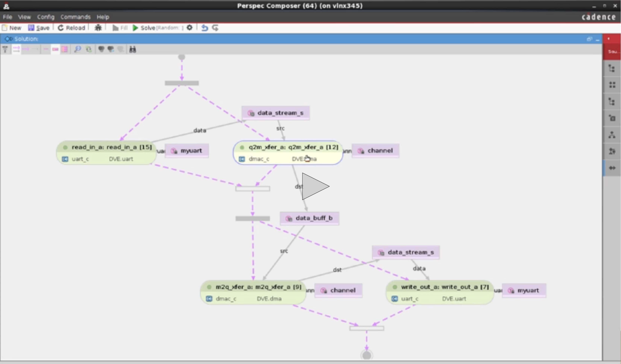Click the hierarchy sidebar icon
This screenshot has height=364, width=621.
(x=612, y=135)
